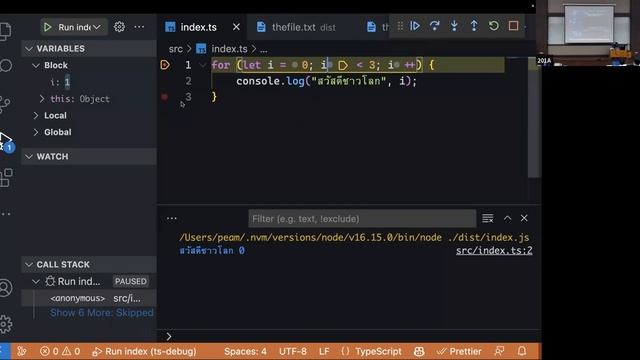Select variable i value 1

point(67,82)
